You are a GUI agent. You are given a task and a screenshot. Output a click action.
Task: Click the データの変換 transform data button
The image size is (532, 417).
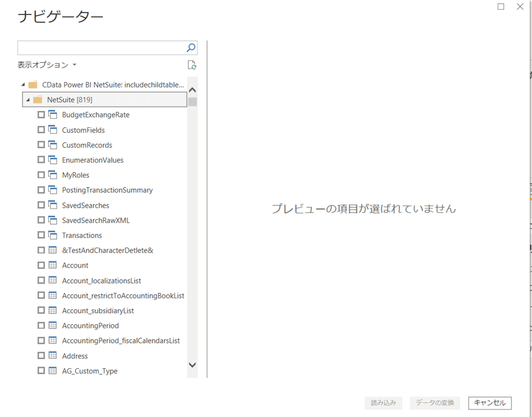[435, 403]
